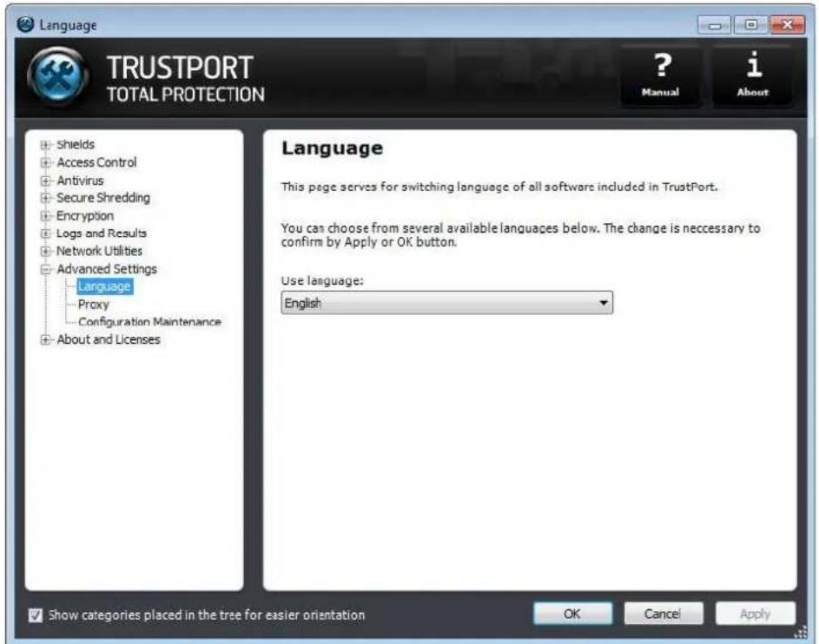819x644 pixels.
Task: Expand the Encryption tree node
Action: (45, 215)
